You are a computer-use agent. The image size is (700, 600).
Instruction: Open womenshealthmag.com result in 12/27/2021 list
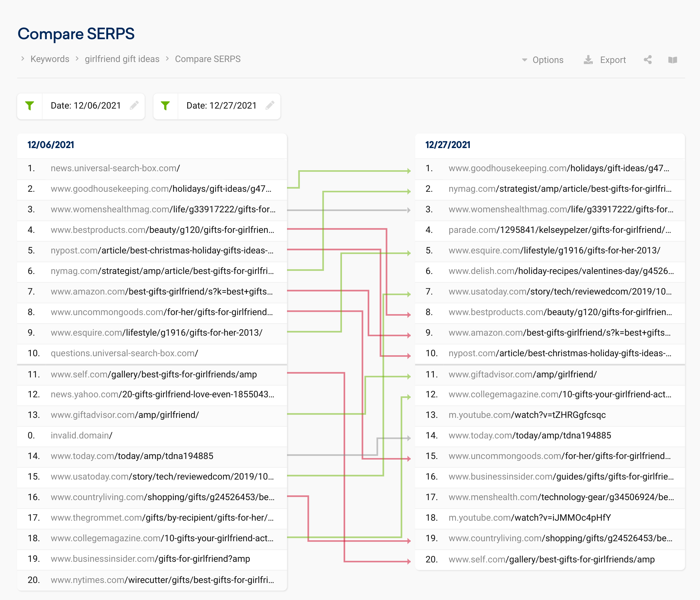point(561,209)
